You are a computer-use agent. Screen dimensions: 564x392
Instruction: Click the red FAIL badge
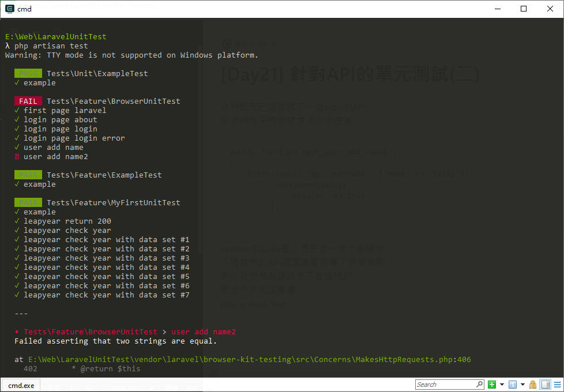28,101
